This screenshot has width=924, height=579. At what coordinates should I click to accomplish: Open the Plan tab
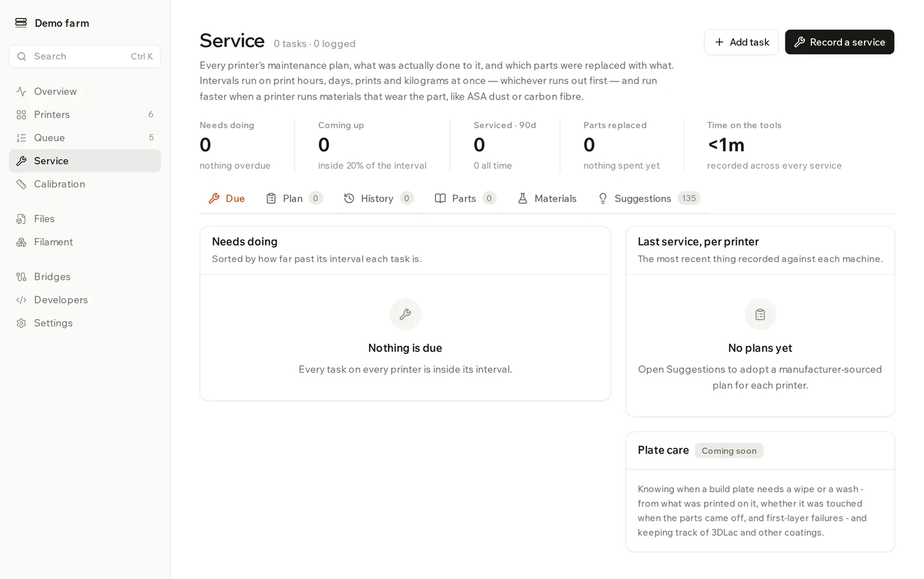click(294, 198)
